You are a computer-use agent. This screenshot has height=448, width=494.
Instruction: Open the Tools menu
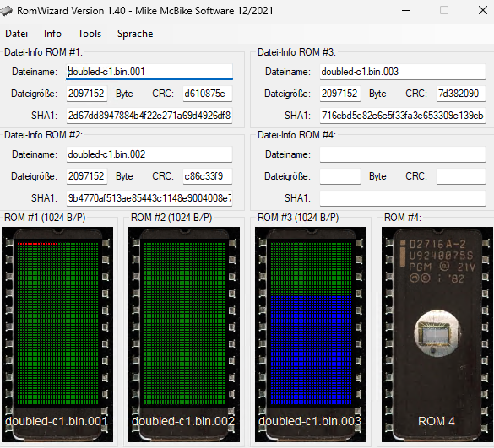tap(90, 34)
